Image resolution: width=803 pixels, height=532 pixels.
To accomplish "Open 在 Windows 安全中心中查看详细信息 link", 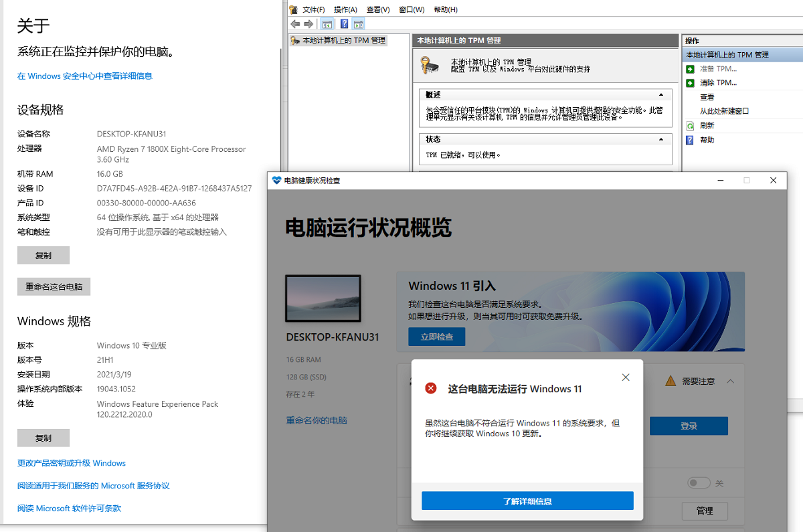I will pos(85,76).
